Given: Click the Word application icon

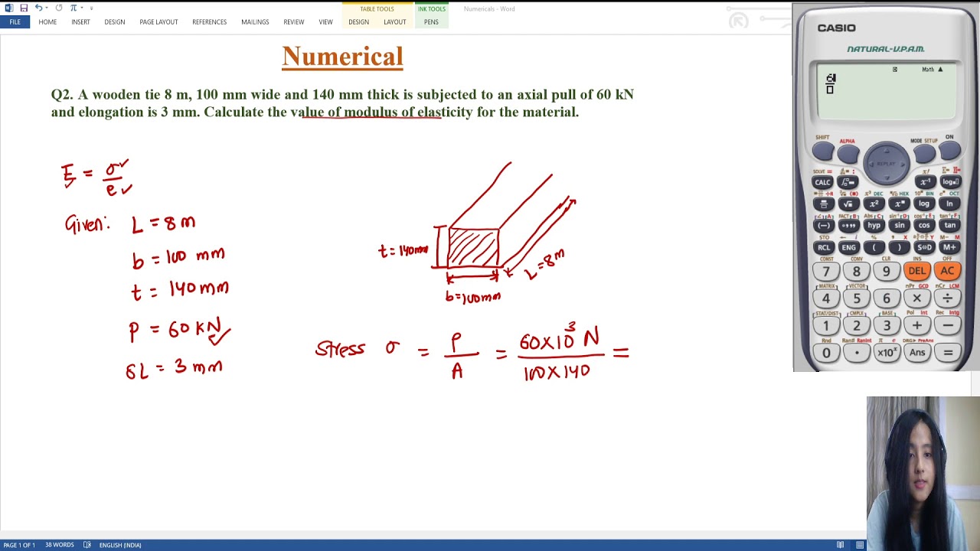Looking at the screenshot, I should (8, 8).
